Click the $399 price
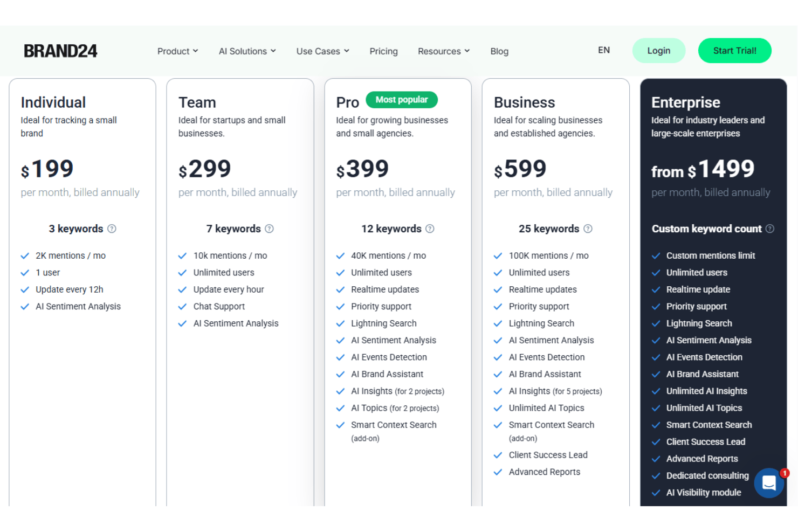798x532 pixels. point(362,169)
